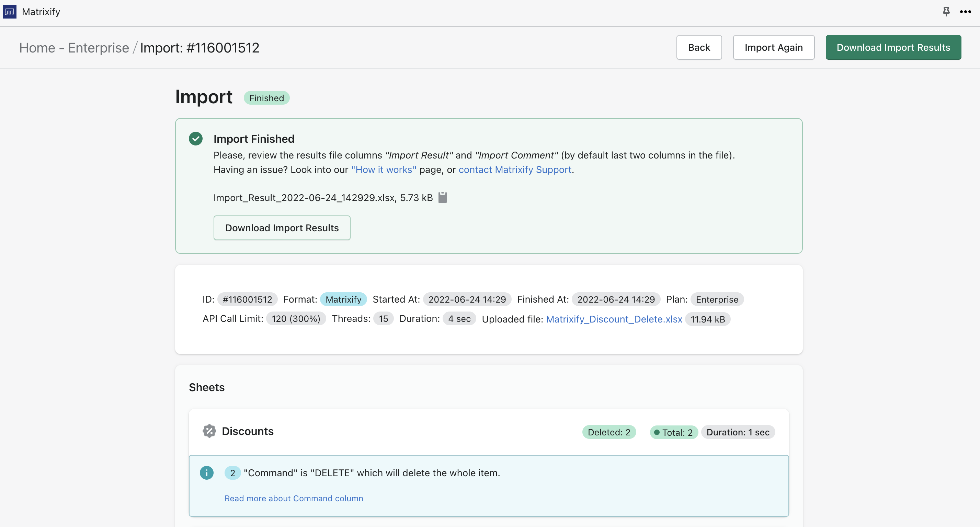The image size is (980, 527).
Task: Open the contact Matrixify Support link
Action: [x=515, y=169]
